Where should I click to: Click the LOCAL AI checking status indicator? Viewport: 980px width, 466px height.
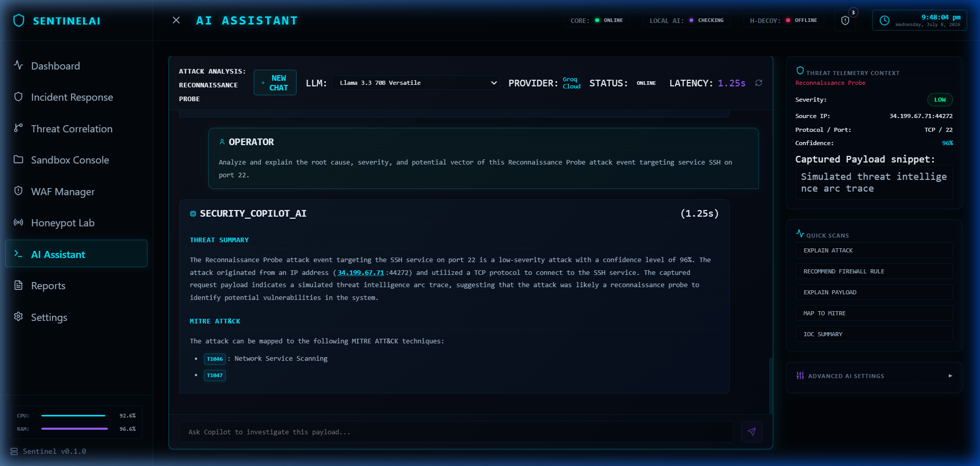click(687, 20)
